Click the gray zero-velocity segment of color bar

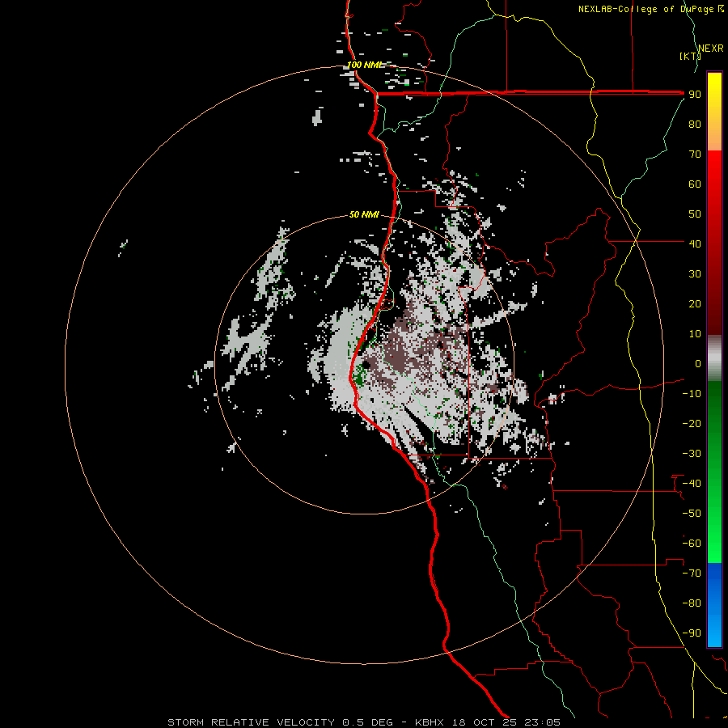[x=714, y=358]
